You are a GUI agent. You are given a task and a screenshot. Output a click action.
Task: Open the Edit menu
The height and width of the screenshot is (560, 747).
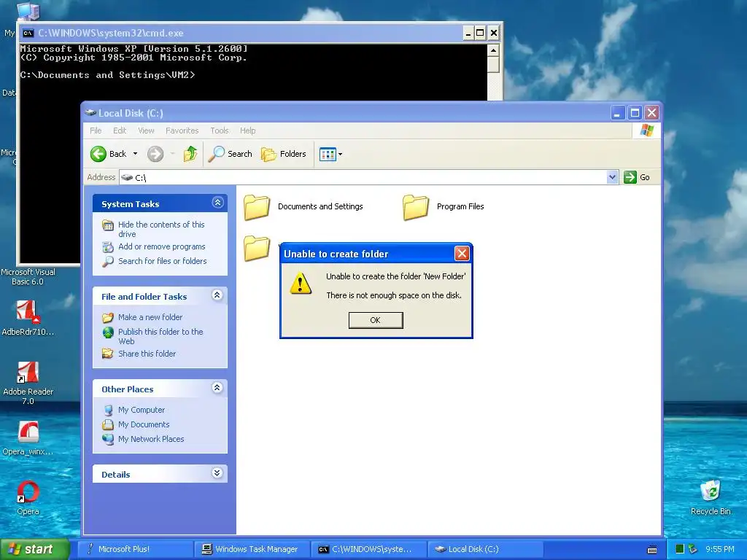tap(120, 131)
